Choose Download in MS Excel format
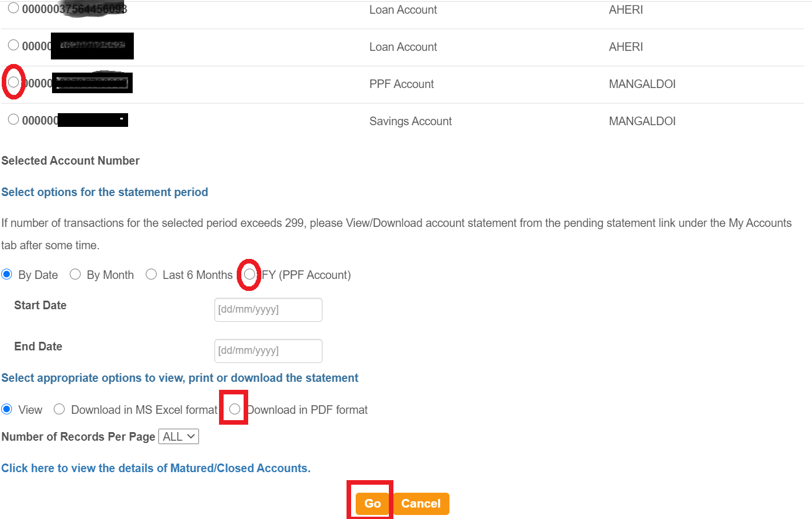 click(59, 409)
